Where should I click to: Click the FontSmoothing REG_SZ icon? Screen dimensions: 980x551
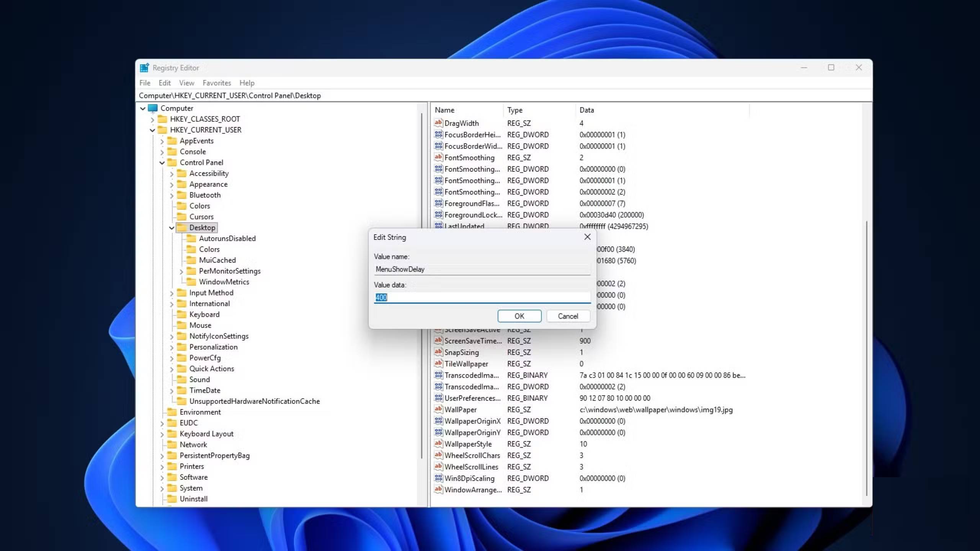(438, 157)
